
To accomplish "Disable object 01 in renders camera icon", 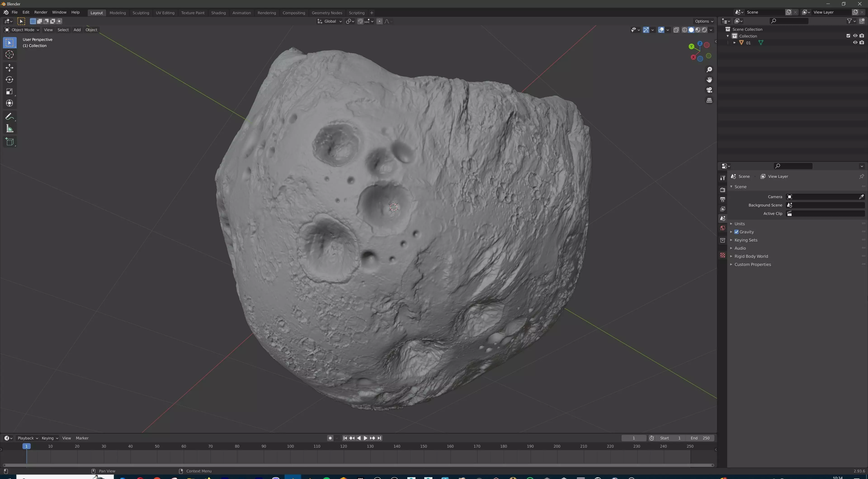I will pyautogui.click(x=862, y=42).
